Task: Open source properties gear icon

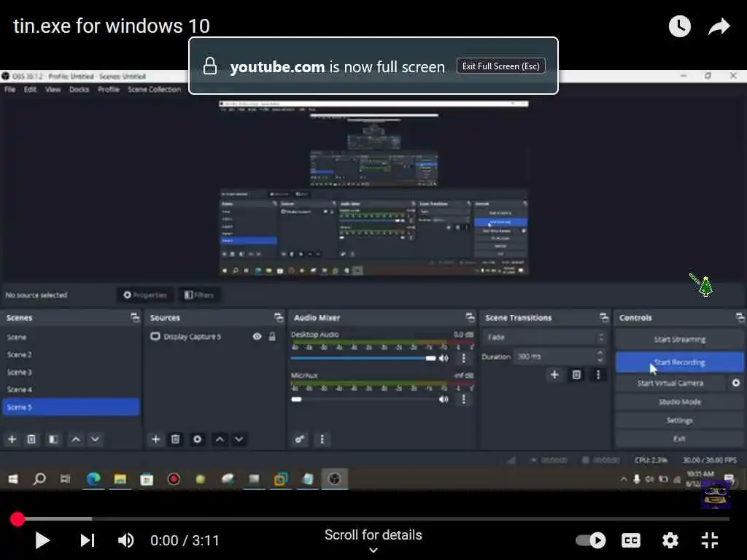Action: (x=197, y=439)
